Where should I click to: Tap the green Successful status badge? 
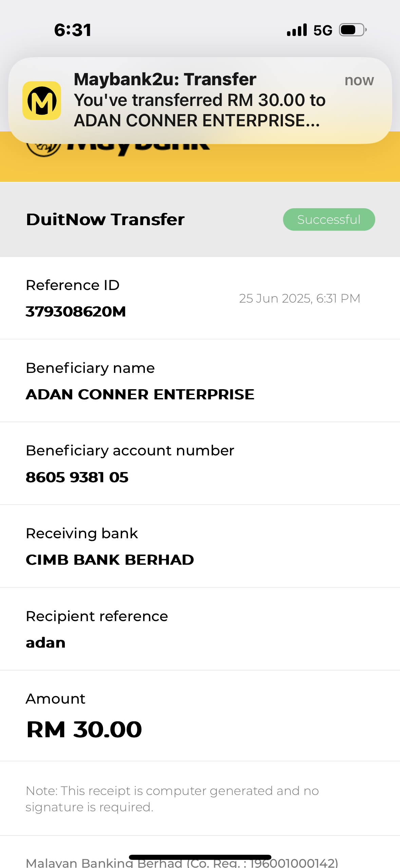[329, 219]
